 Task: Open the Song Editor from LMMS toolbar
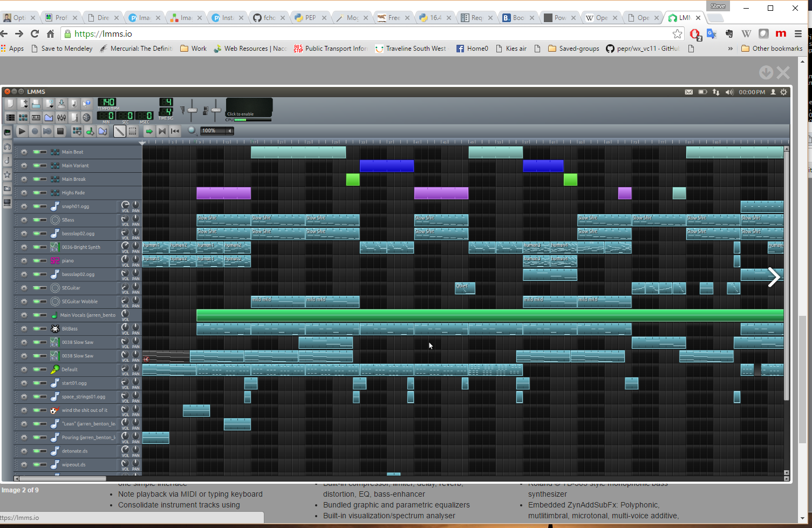pos(10,117)
